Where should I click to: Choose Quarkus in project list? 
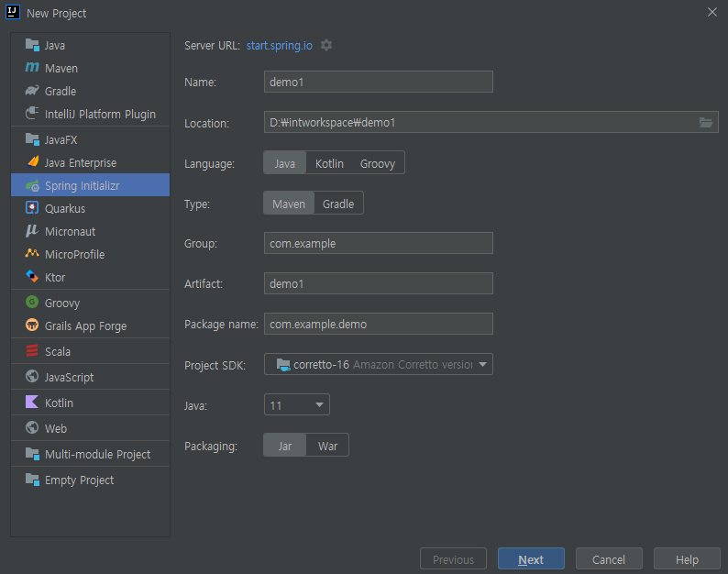[91, 208]
